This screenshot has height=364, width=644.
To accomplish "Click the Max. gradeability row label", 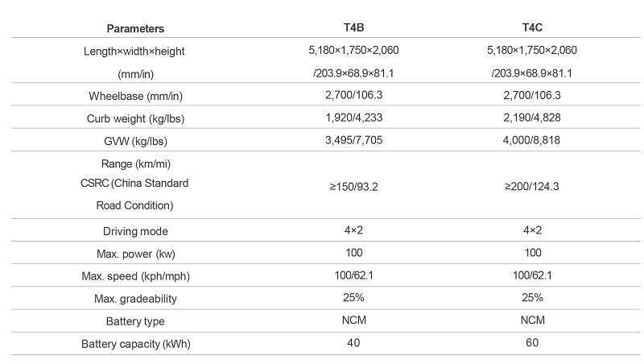I will point(134,299).
